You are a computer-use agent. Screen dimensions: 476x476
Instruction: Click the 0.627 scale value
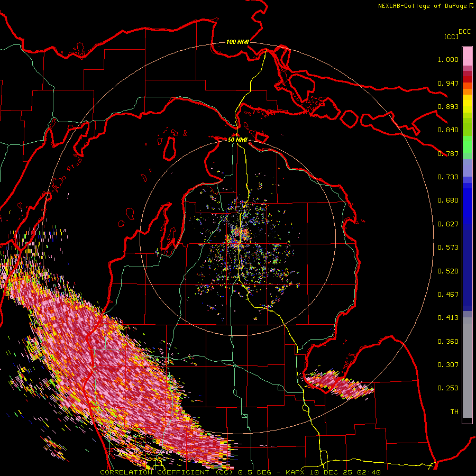448,224
